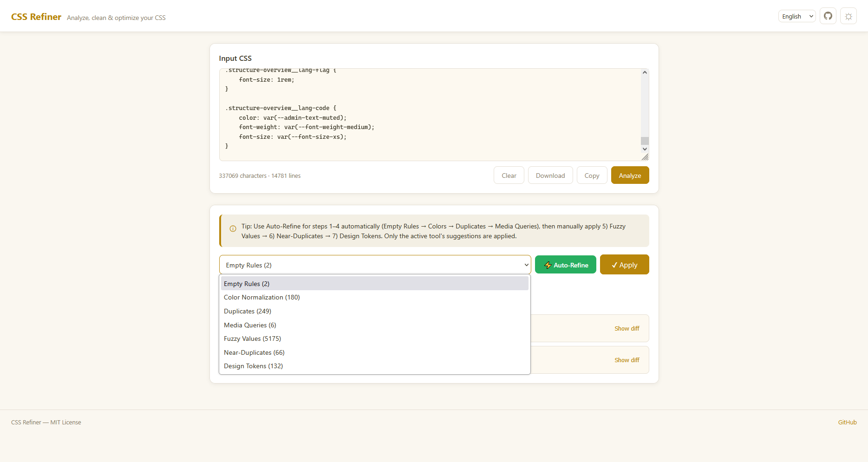Show diff for the first suggestion

coord(627,328)
